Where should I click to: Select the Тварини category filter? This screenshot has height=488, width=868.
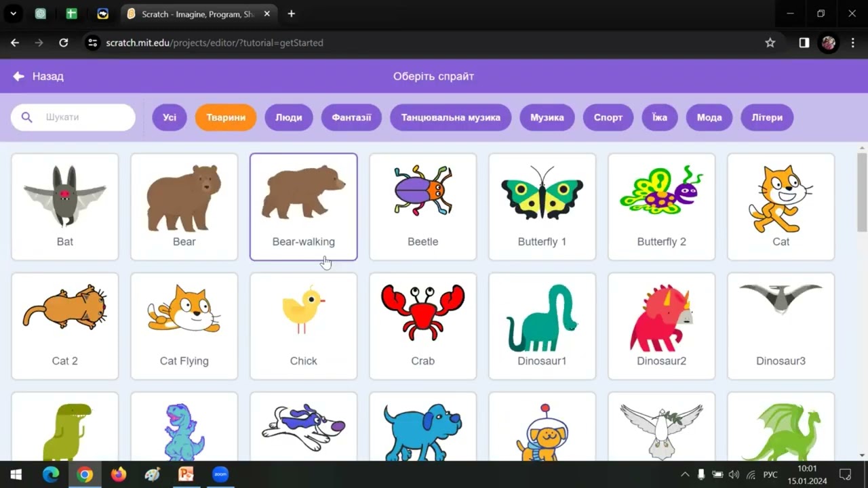[x=226, y=117]
